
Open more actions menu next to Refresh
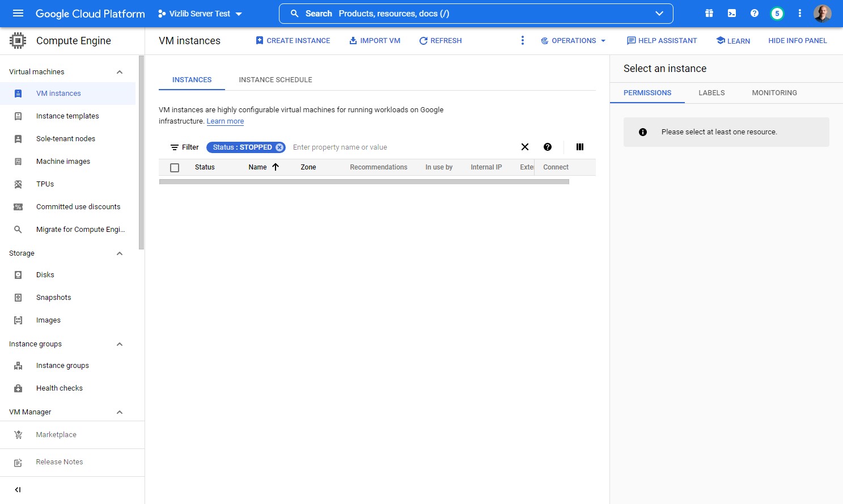coord(523,40)
